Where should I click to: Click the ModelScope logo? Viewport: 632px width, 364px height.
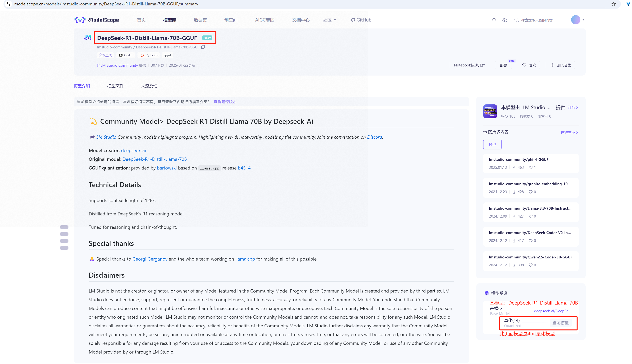(x=97, y=20)
